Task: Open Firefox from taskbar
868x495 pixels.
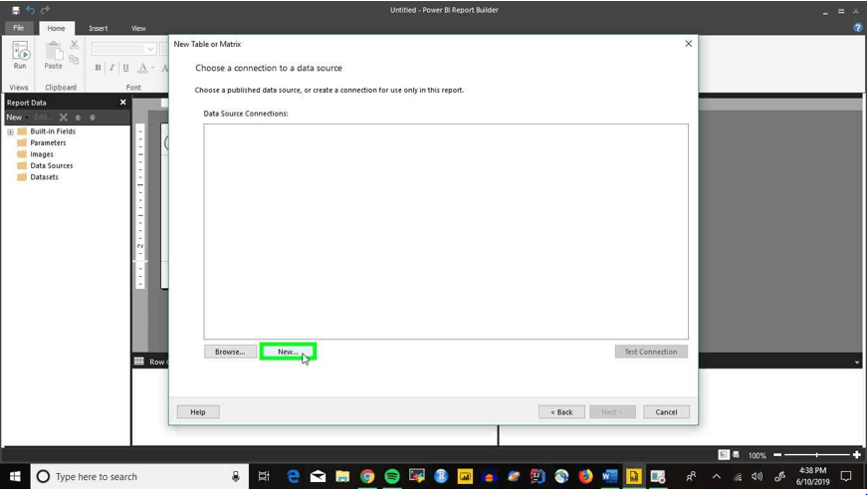Action: tap(585, 476)
